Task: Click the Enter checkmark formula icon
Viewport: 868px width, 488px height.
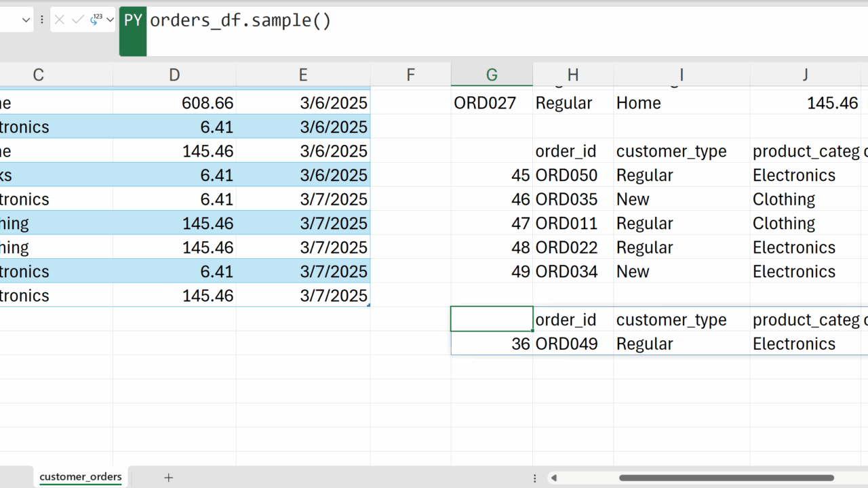Action: point(77,20)
